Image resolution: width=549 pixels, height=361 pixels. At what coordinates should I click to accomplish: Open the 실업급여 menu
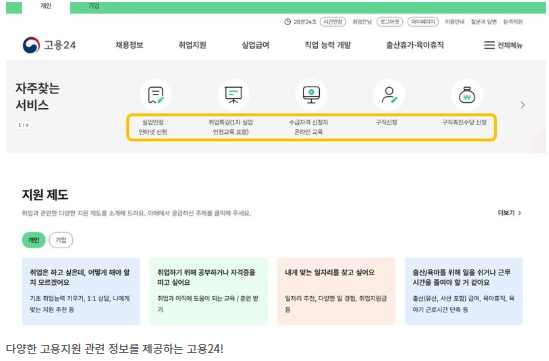(256, 45)
